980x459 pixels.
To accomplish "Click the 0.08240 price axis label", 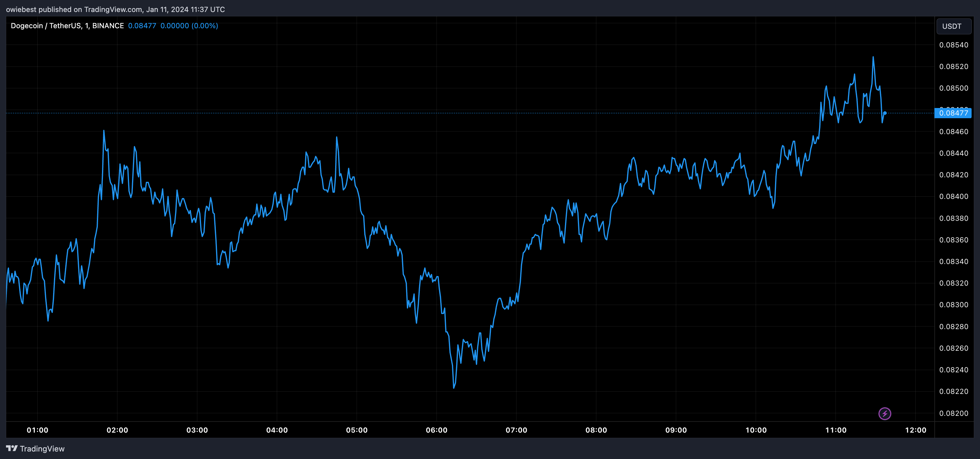I will point(954,370).
